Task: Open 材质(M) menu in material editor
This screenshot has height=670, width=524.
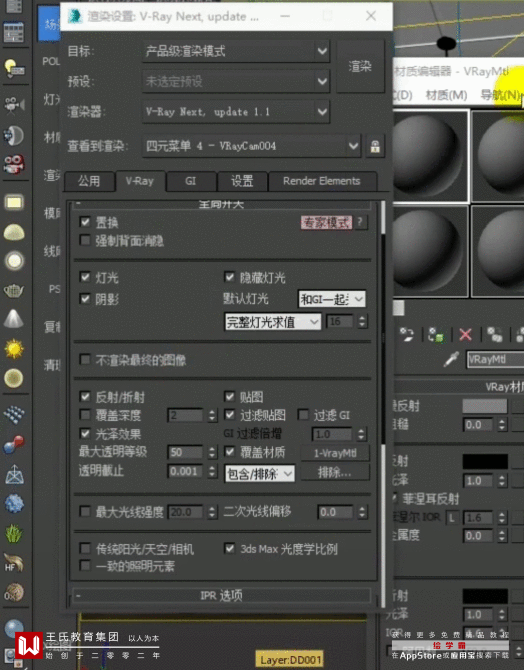Action: pyautogui.click(x=446, y=95)
